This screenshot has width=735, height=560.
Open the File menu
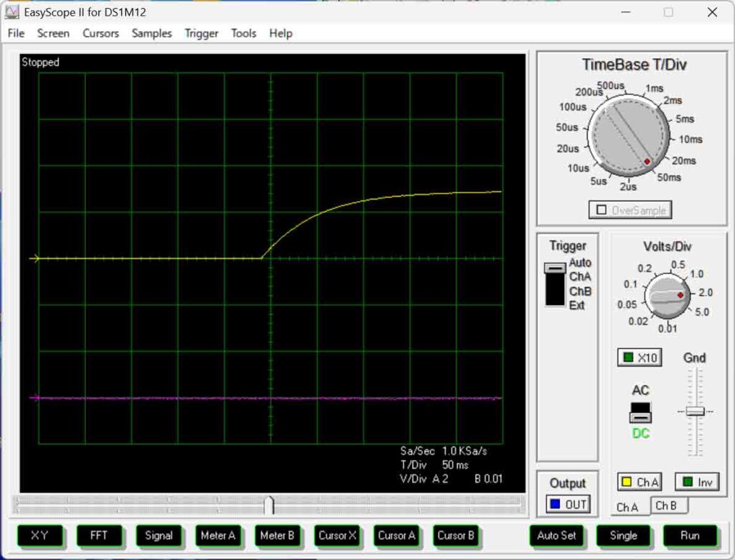16,33
